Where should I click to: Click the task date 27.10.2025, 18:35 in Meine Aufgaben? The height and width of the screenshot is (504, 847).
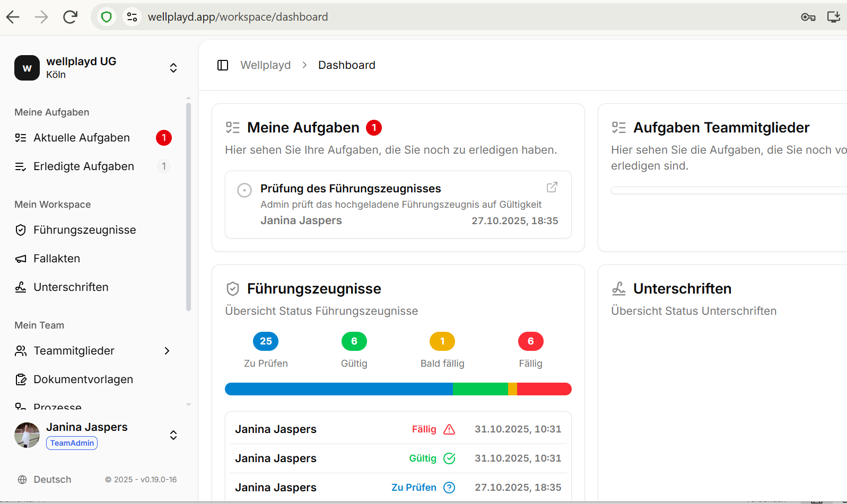coord(515,221)
